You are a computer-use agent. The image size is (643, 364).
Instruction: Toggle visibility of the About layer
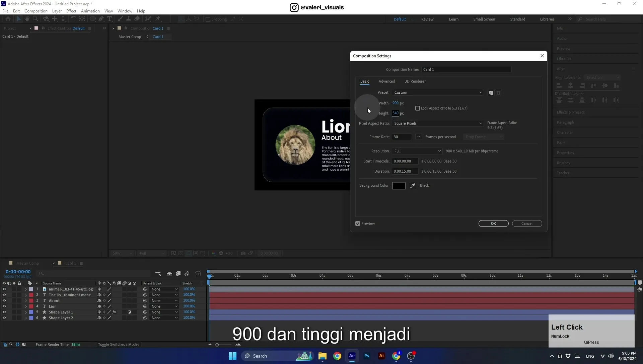click(x=4, y=301)
